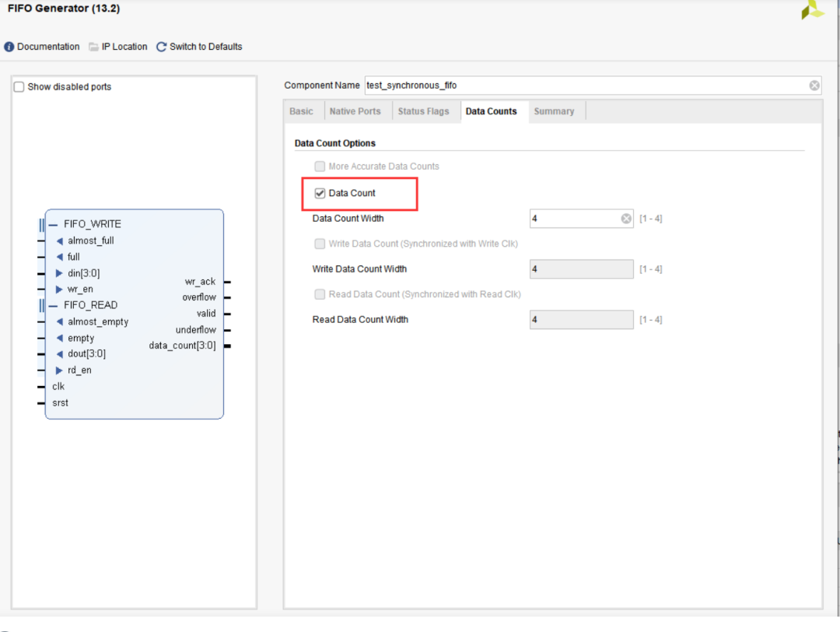Go to the Summary tab
Image resolution: width=840 pixels, height=632 pixels.
tap(554, 111)
